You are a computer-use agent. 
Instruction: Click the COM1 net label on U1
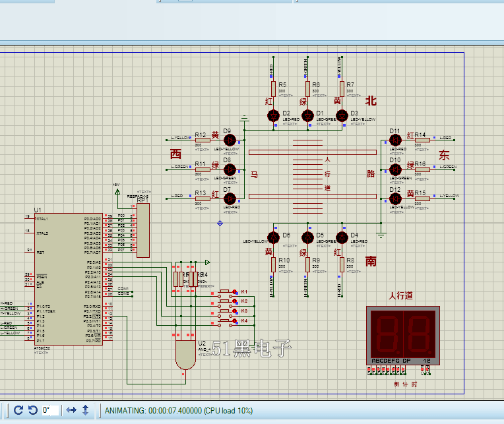(x=123, y=289)
